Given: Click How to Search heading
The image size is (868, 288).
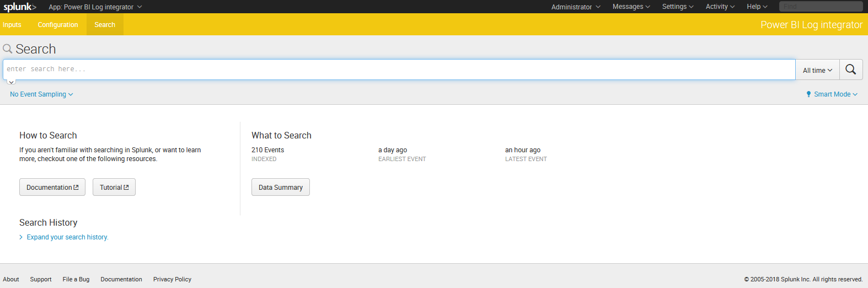Looking at the screenshot, I should point(48,135).
